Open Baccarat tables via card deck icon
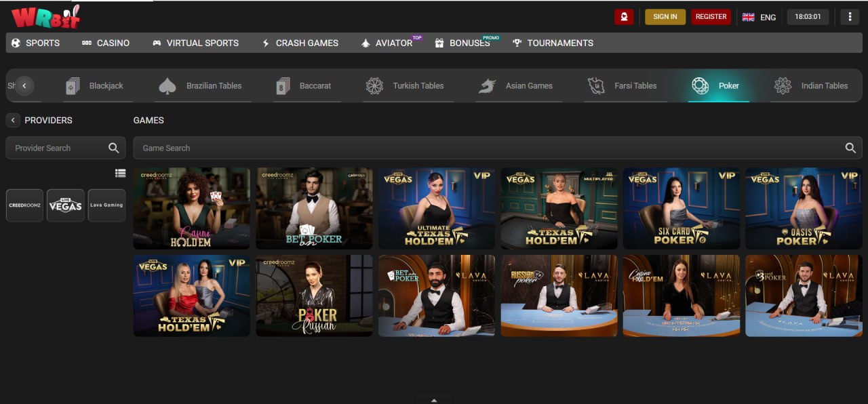Image resolution: width=868 pixels, height=404 pixels. [282, 85]
